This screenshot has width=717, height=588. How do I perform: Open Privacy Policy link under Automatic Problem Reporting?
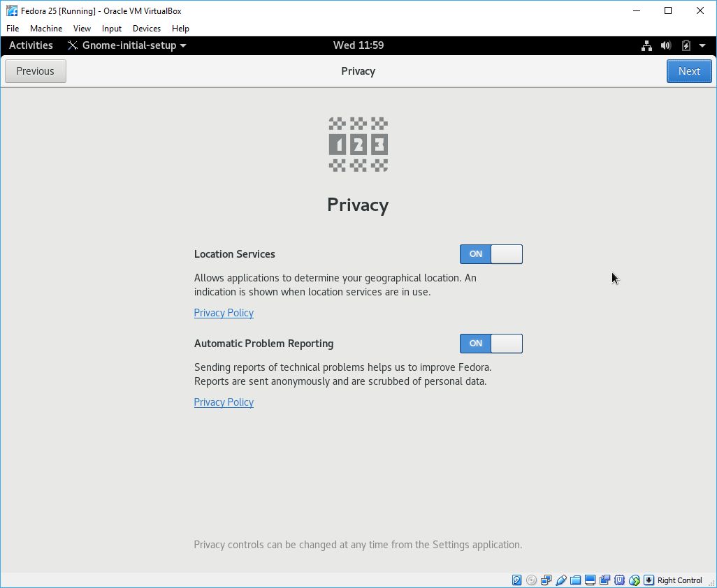224,402
